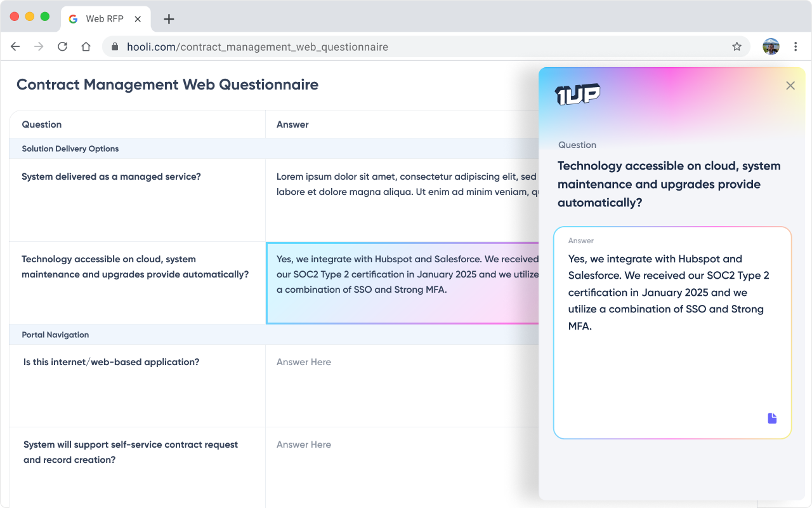Image resolution: width=812 pixels, height=508 pixels.
Task: Open the user profile avatar
Action: pos(771,46)
